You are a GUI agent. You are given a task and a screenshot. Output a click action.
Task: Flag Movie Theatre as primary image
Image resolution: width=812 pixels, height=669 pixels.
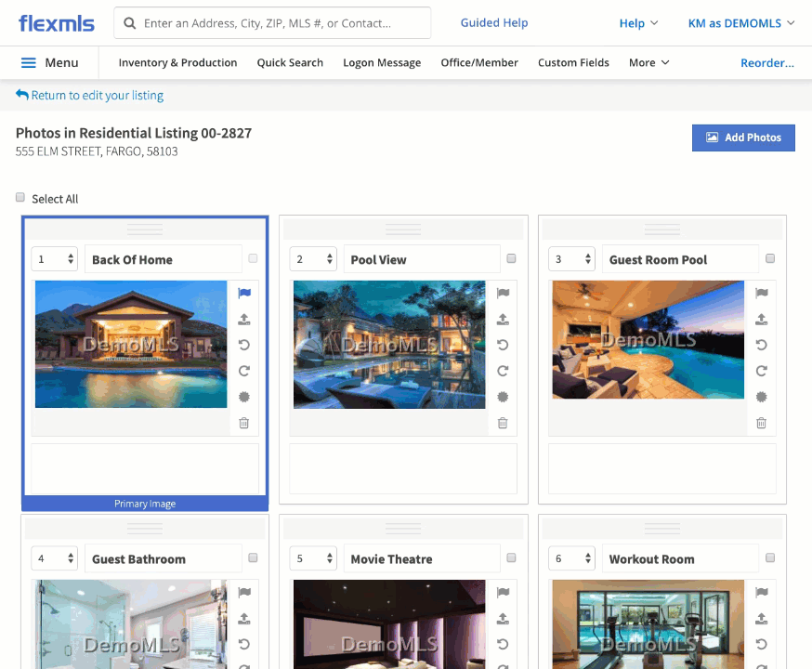pos(503,593)
